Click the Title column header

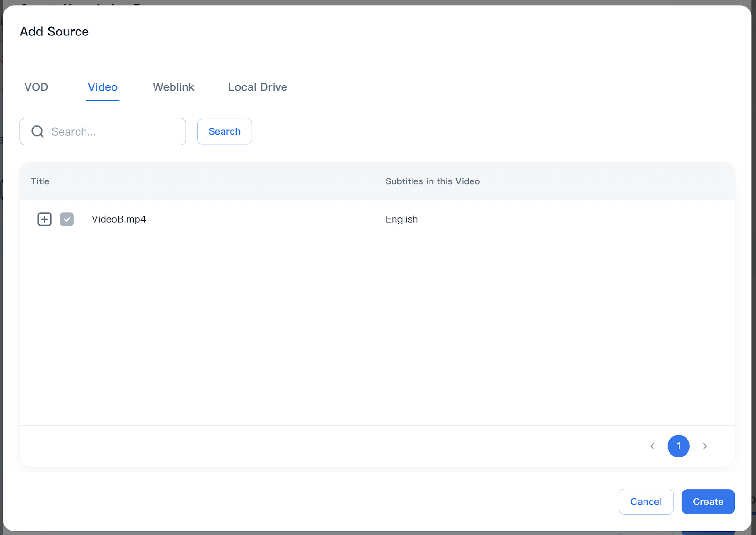point(40,181)
